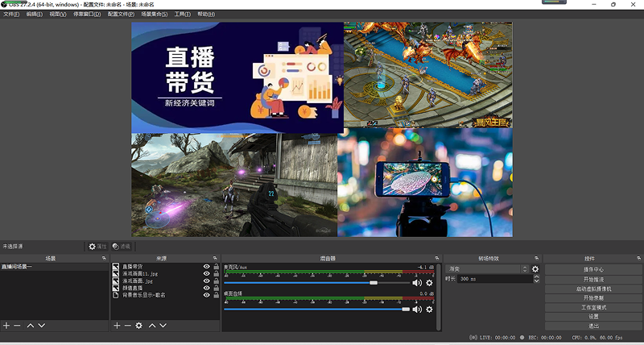Click the 直播带货 banner in preview
This screenshot has height=345, width=644.
pos(237,77)
